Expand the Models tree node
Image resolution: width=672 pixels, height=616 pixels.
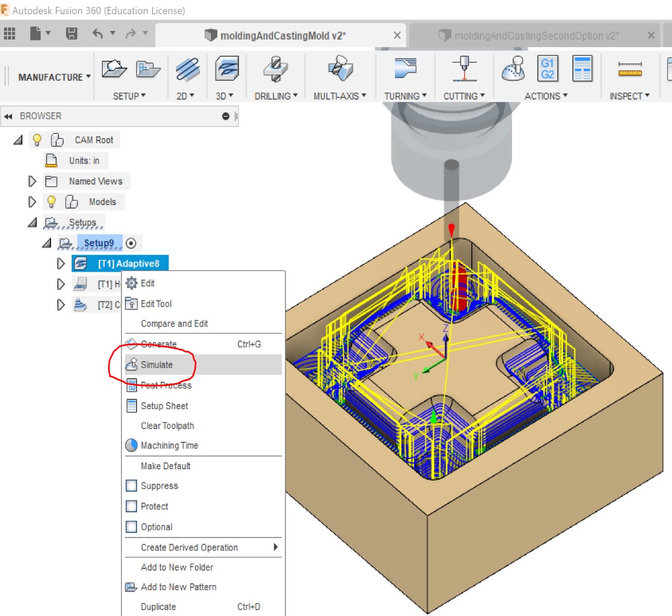tap(32, 202)
